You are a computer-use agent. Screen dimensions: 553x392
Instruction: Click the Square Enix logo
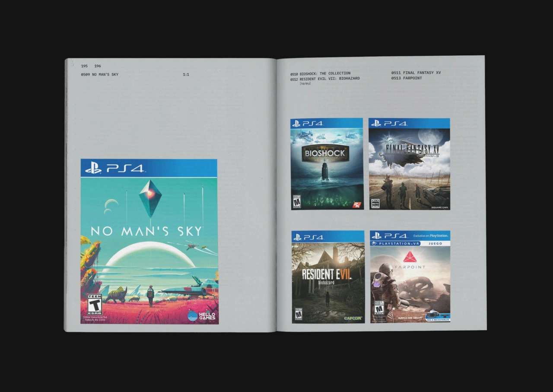[439, 207]
